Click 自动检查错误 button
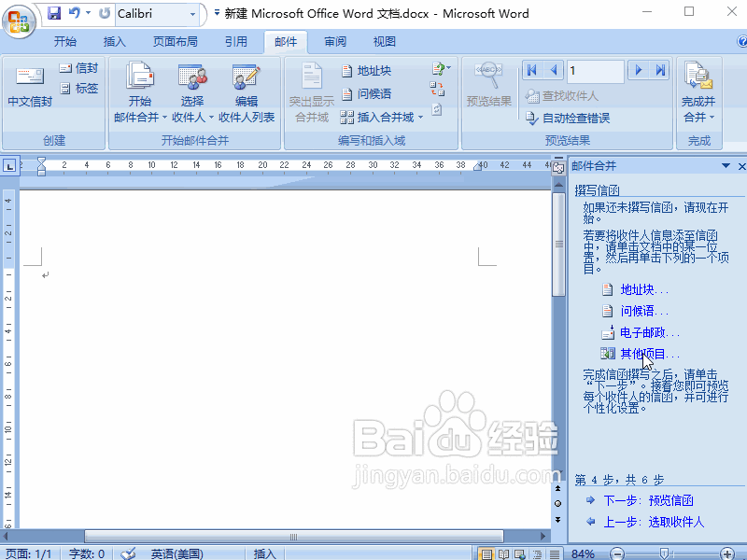The width and height of the screenshot is (747, 560). pos(567,119)
